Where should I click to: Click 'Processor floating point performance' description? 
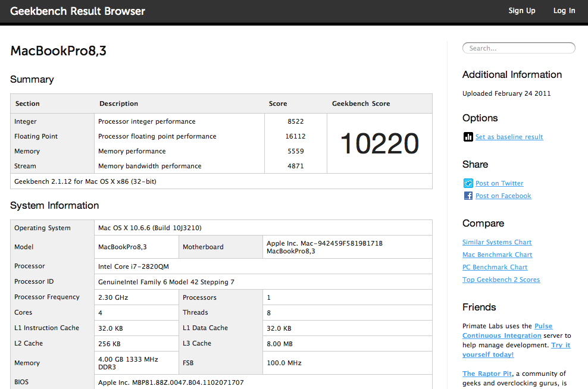tap(157, 136)
